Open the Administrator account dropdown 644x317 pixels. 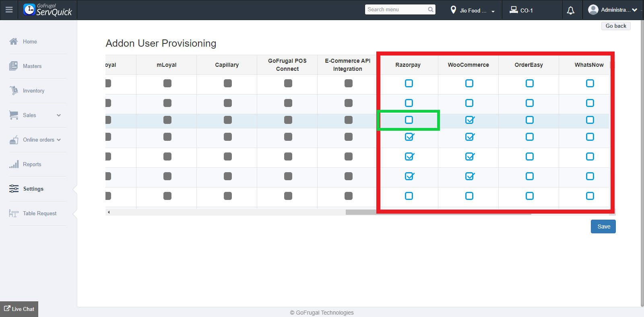coord(612,10)
